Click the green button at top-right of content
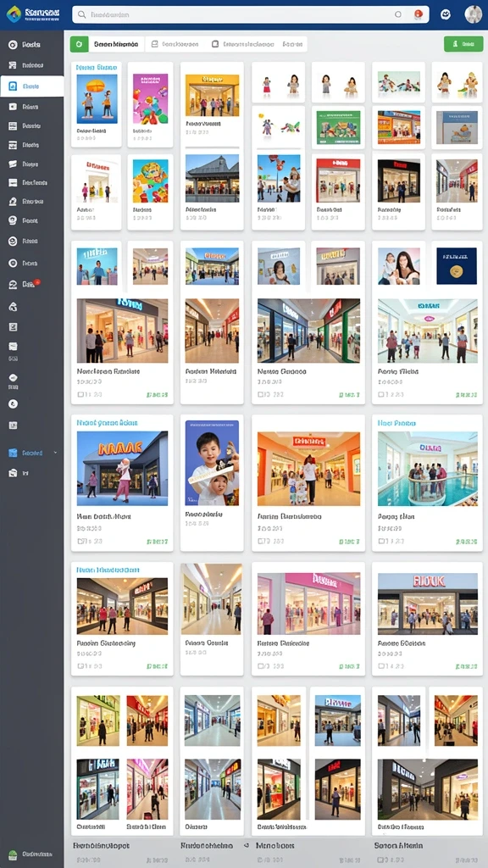Screen dimensions: 488x868 coord(463,44)
